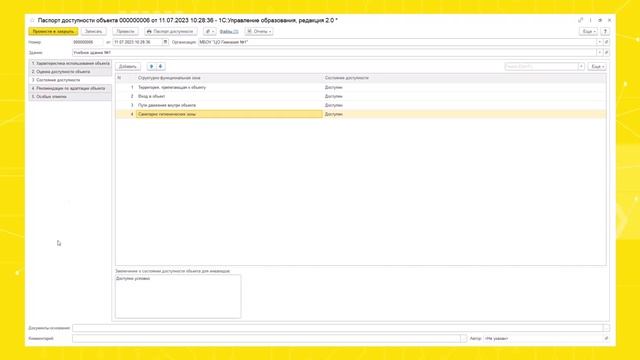Open the paperclip attachments dropdown
The height and width of the screenshot is (360, 640).
click(x=209, y=31)
